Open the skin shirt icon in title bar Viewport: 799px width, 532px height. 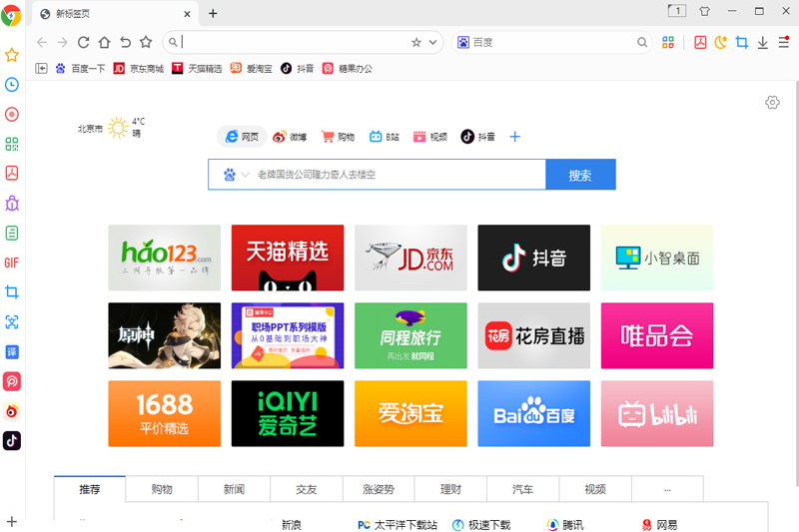(x=705, y=11)
